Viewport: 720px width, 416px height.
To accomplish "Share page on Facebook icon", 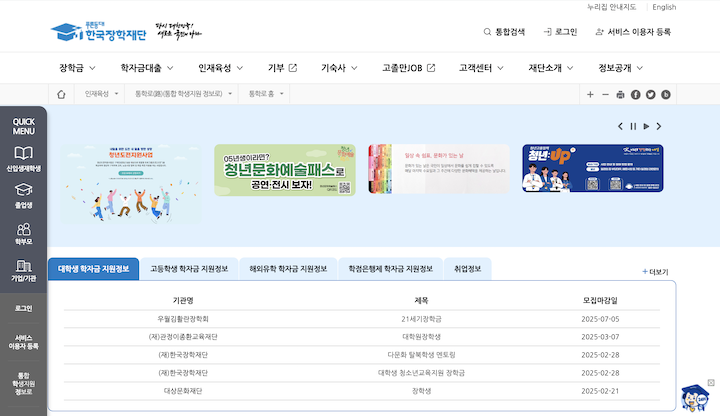I will pyautogui.click(x=636, y=95).
